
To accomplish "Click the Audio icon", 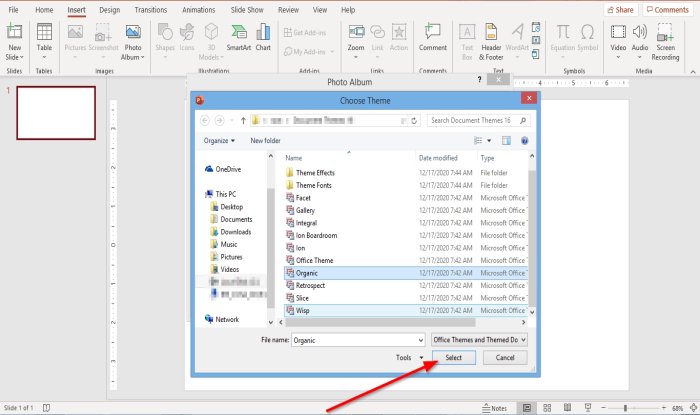I will pos(640,32).
